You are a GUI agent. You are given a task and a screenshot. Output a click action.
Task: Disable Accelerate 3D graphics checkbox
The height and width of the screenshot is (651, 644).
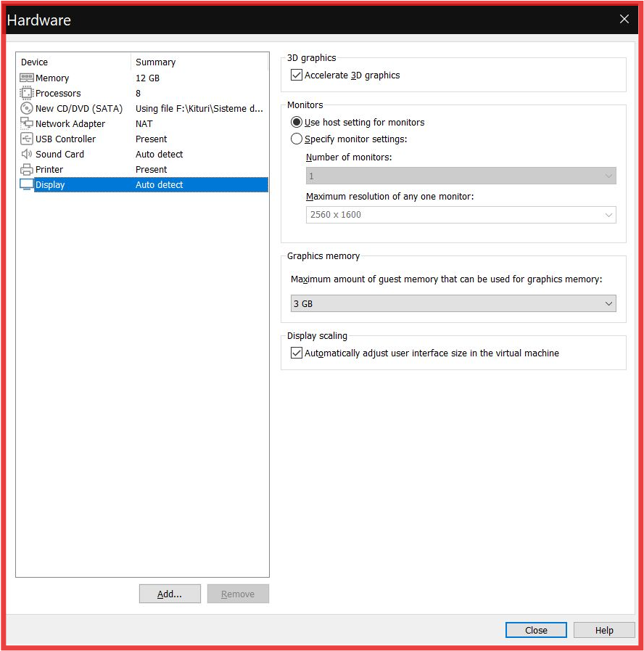[297, 75]
